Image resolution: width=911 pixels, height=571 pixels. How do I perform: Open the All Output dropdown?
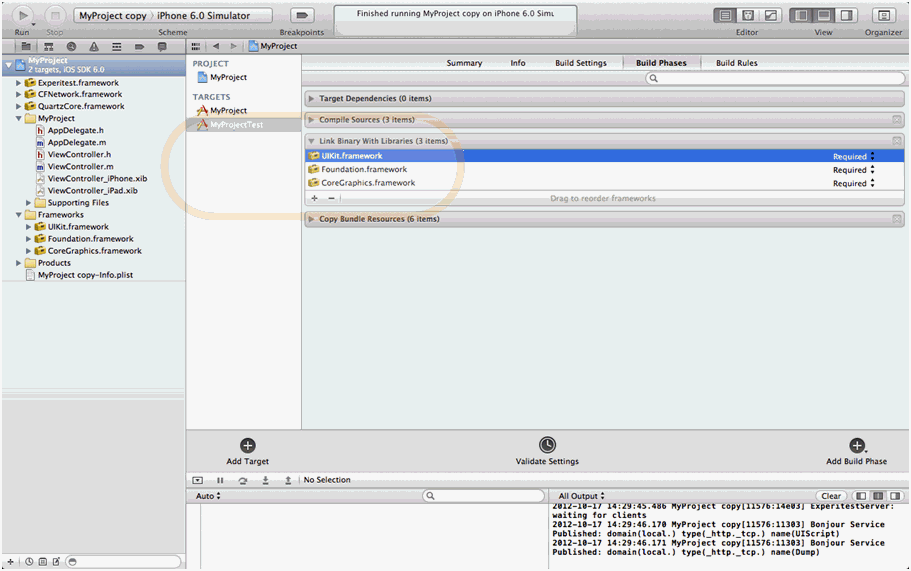[x=581, y=496]
